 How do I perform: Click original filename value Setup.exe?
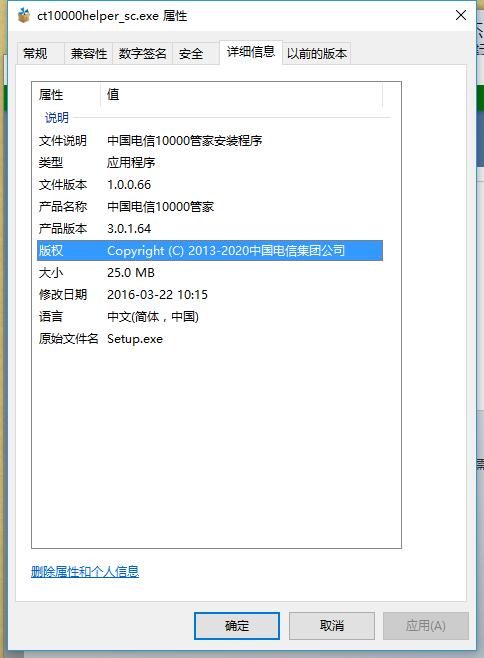click(135, 339)
